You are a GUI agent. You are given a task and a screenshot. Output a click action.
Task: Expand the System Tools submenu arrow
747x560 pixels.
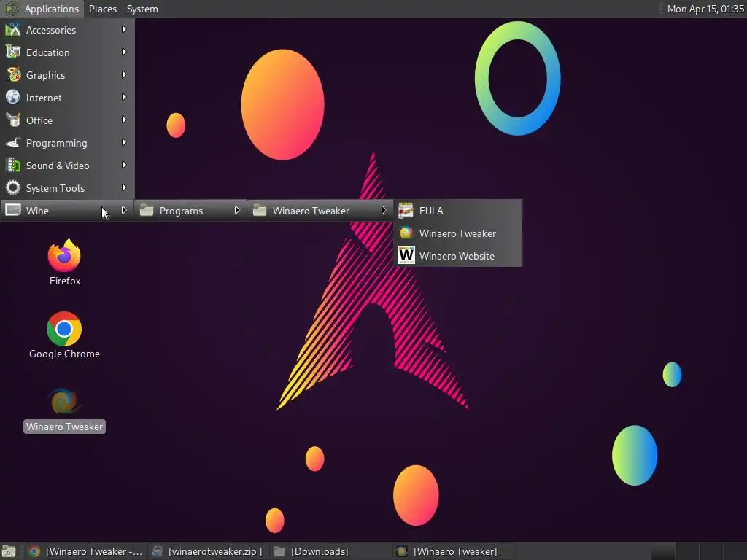pyautogui.click(x=124, y=187)
